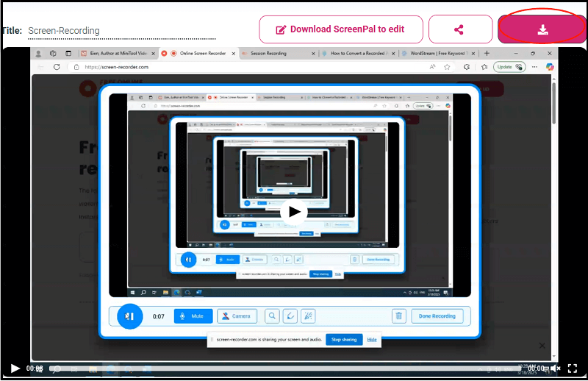The image size is (588, 381).
Task: Refresh the page with the reload icon
Action: (x=57, y=67)
